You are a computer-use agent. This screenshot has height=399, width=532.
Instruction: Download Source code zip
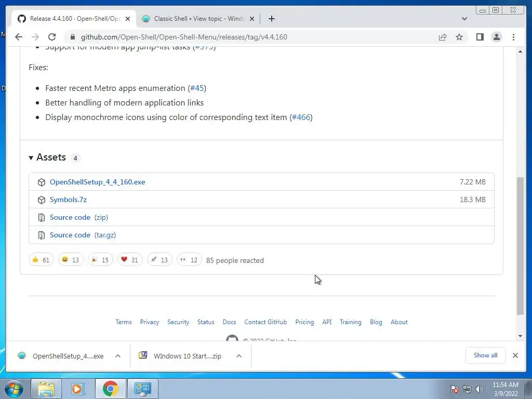click(x=79, y=217)
